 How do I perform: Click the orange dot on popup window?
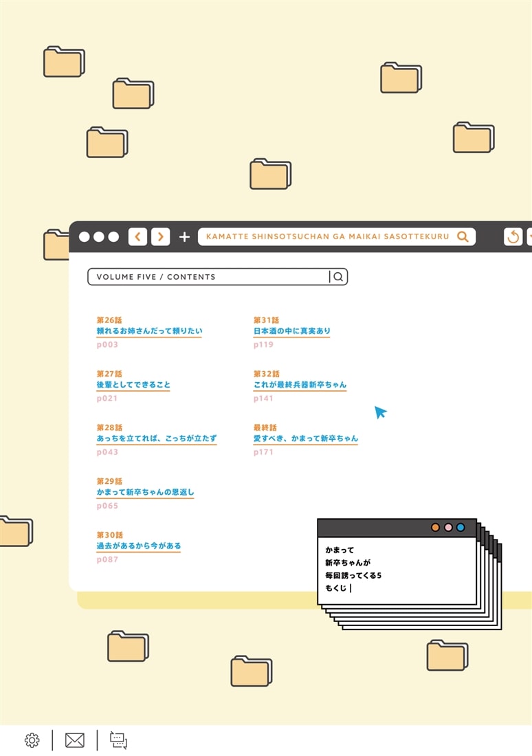pos(435,527)
